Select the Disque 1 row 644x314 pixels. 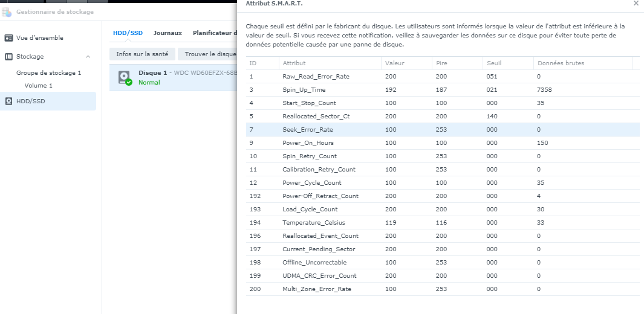click(x=174, y=77)
